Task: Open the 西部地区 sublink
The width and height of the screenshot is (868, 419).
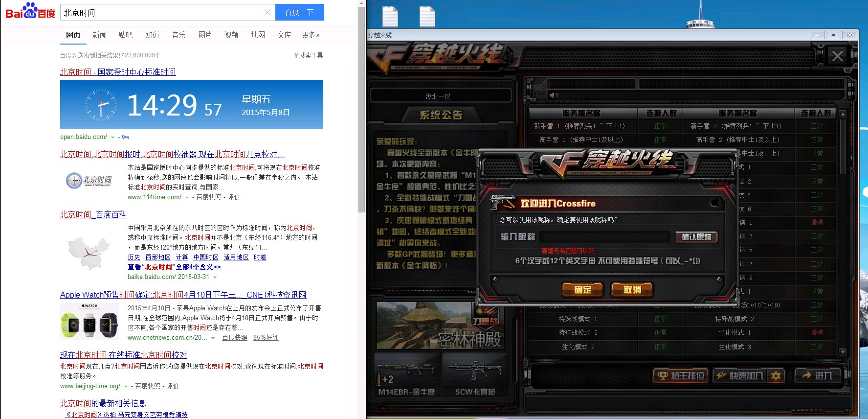Action: click(x=158, y=257)
